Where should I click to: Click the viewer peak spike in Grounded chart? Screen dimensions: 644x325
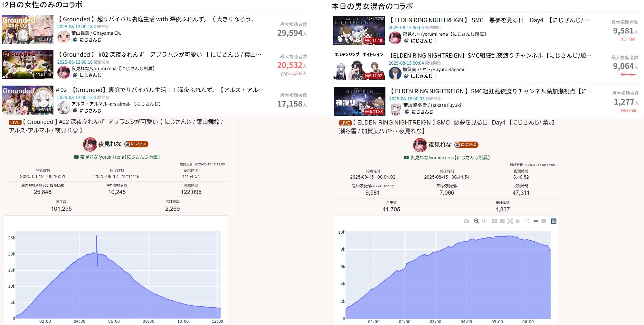(96, 237)
